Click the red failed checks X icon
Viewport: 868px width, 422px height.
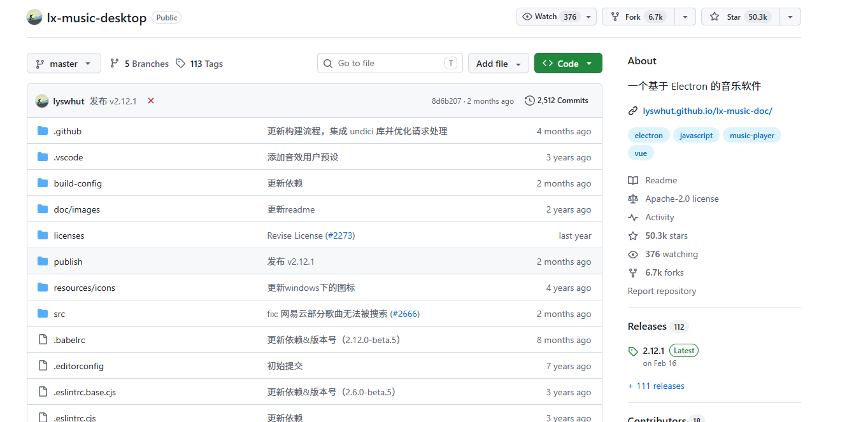(x=151, y=101)
